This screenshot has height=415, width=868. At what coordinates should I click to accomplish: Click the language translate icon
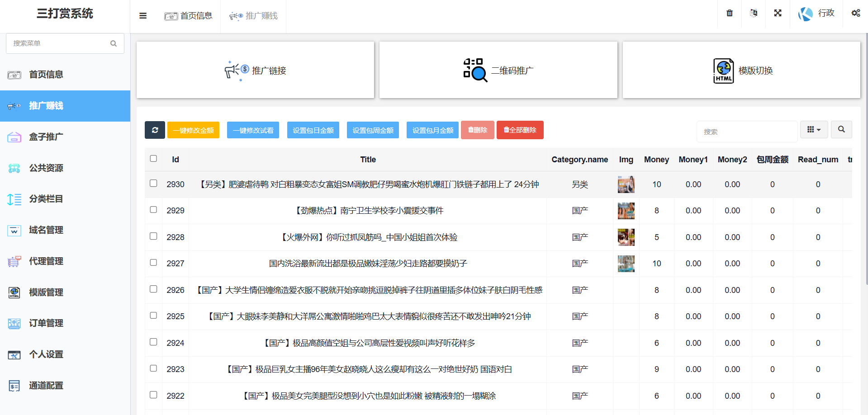pyautogui.click(x=754, y=13)
